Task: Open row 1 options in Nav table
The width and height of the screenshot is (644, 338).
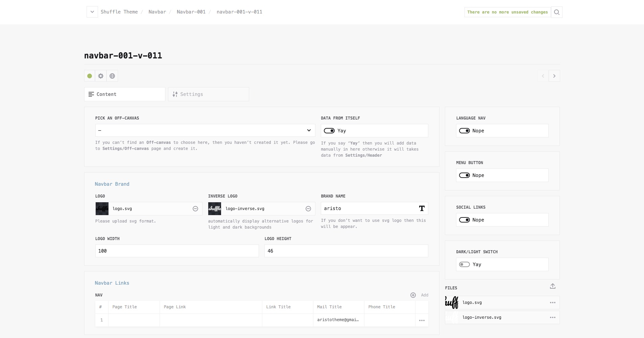Action: click(x=422, y=320)
